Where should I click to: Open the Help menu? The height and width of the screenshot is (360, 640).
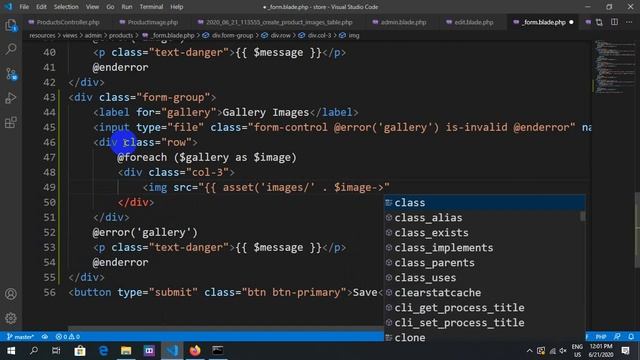click(x=177, y=7)
